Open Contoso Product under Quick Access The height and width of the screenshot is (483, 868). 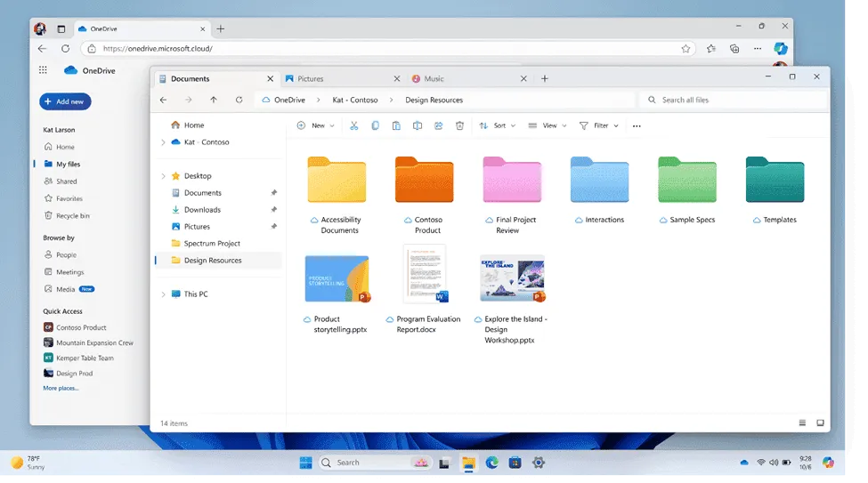point(75,327)
